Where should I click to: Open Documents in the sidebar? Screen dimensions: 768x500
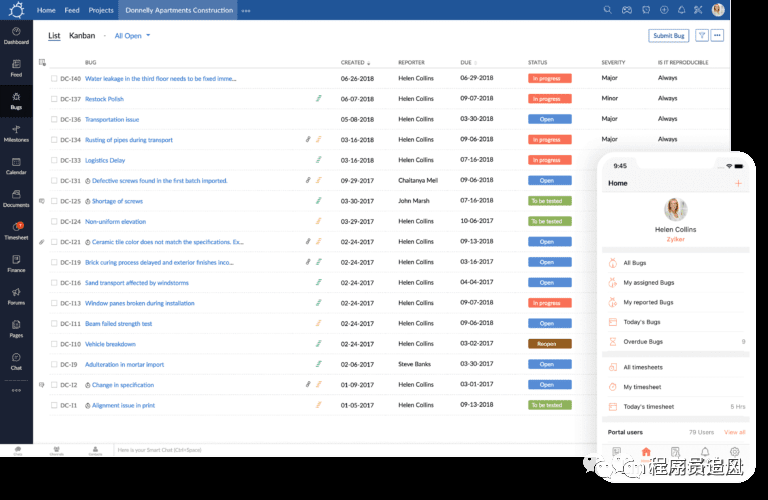click(x=16, y=199)
